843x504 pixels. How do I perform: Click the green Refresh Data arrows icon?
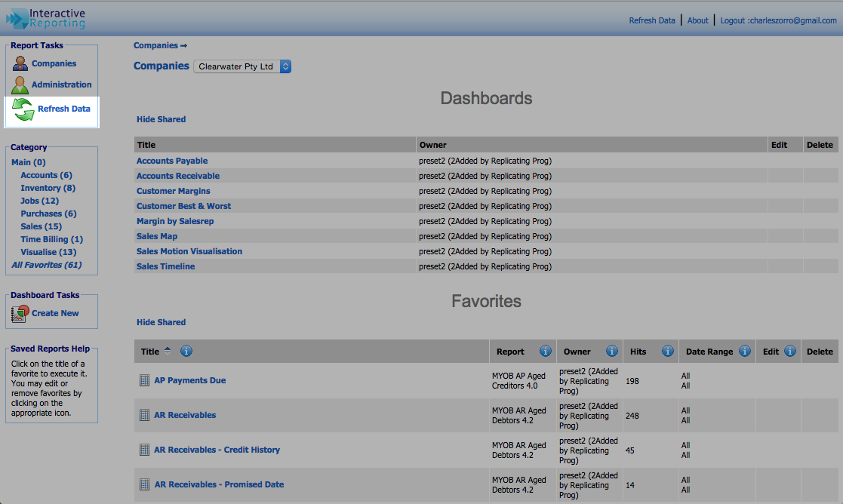tap(23, 109)
